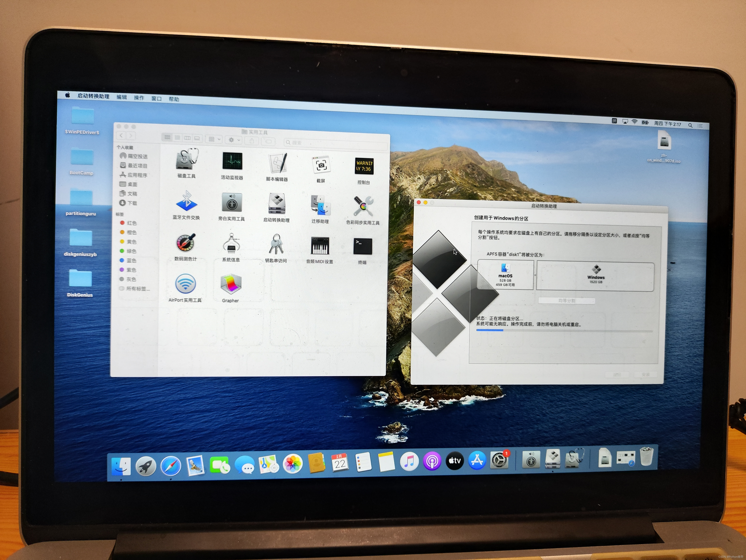This screenshot has height=560, width=746.
Task: Open 下载 in Finder sidebar
Action: click(x=128, y=203)
